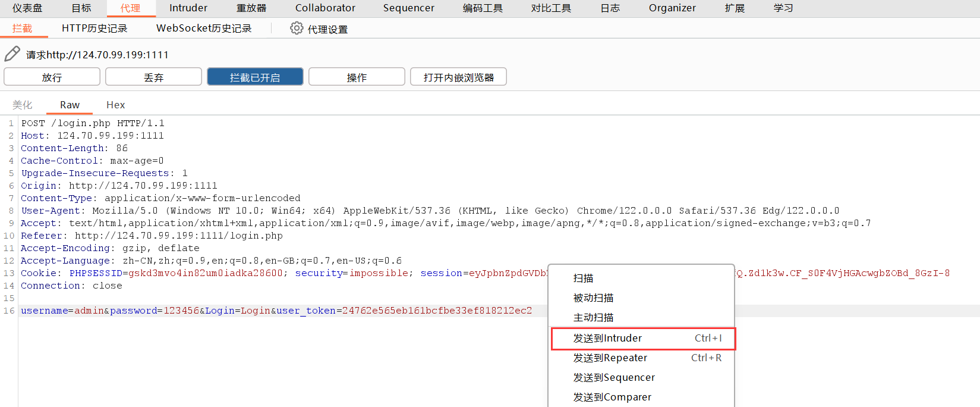Click the request body line with username parameter

pyautogui.click(x=276, y=311)
